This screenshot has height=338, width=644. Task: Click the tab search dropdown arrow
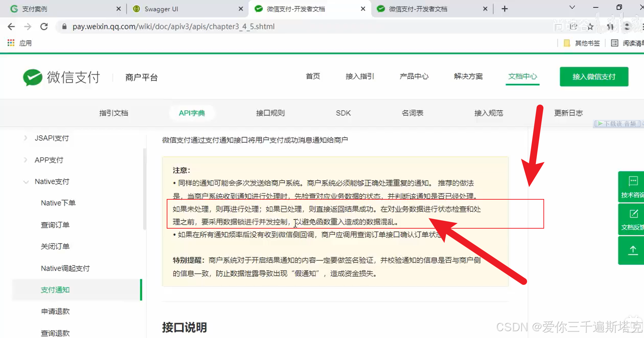[572, 7]
